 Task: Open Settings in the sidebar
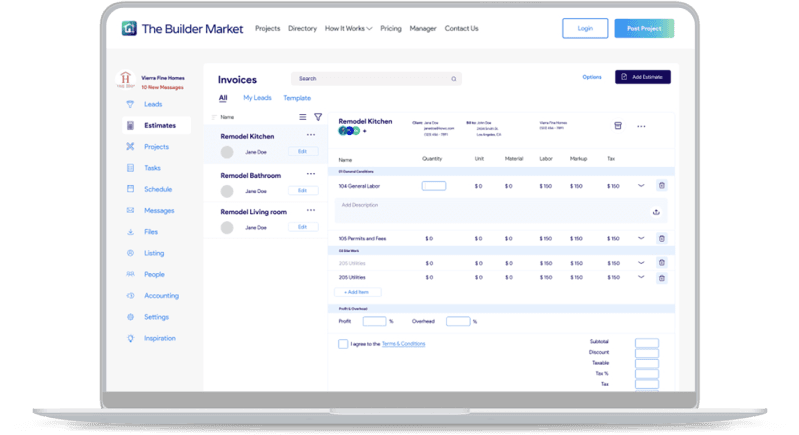pyautogui.click(x=156, y=317)
